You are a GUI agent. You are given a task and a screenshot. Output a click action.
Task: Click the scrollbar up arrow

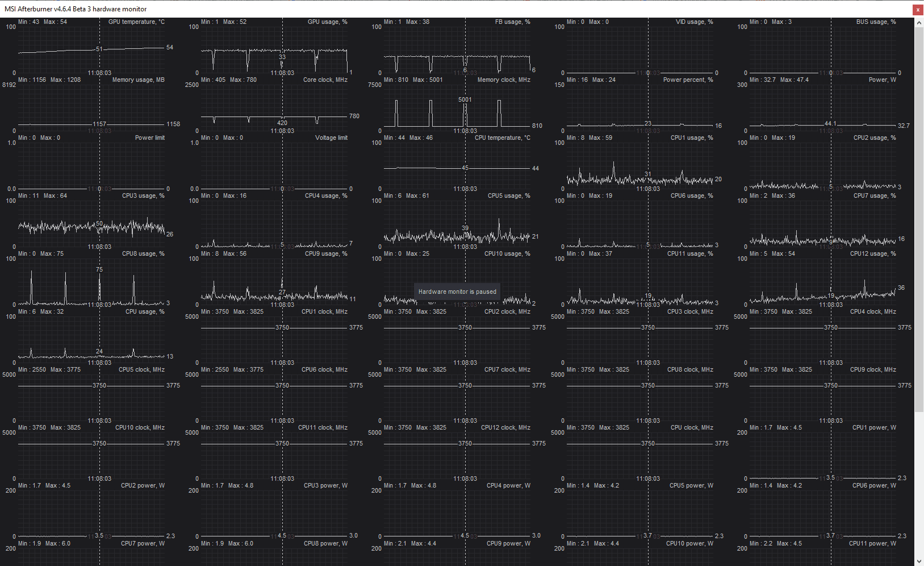coord(919,23)
